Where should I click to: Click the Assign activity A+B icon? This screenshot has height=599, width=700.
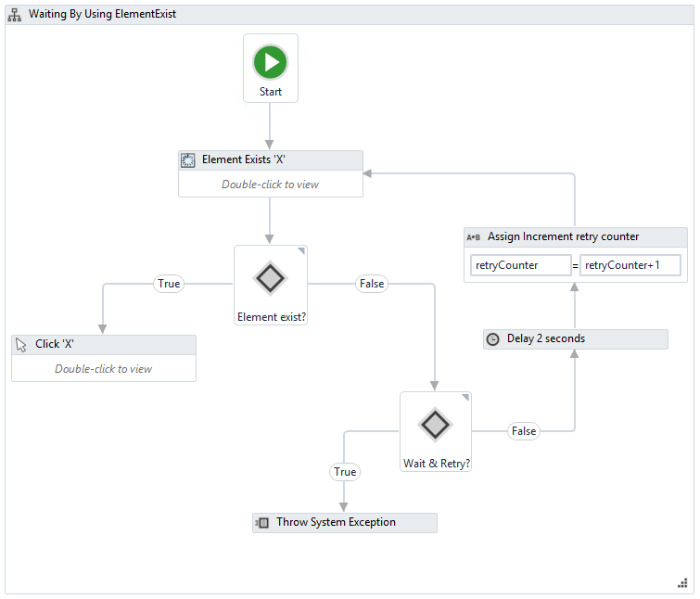point(473,237)
